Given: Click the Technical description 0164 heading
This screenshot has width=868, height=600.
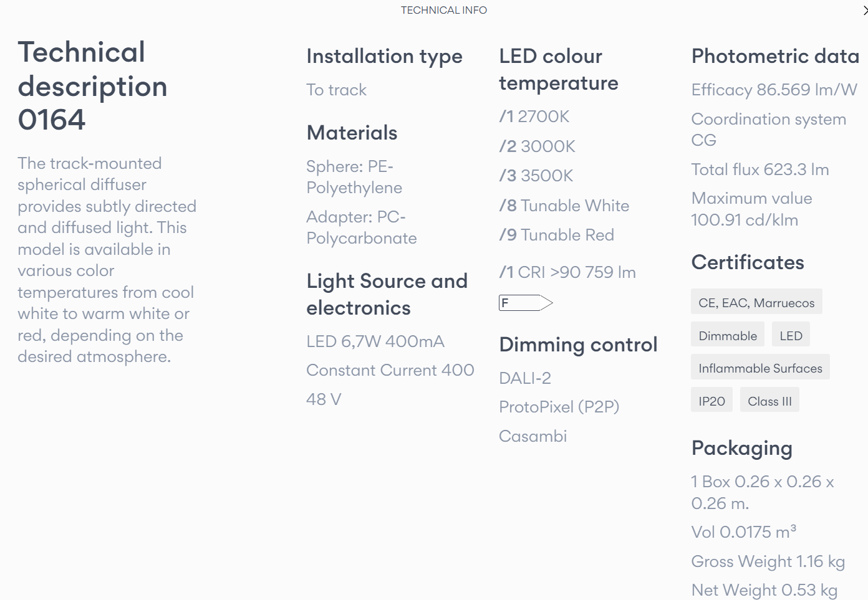Looking at the screenshot, I should point(92,86).
